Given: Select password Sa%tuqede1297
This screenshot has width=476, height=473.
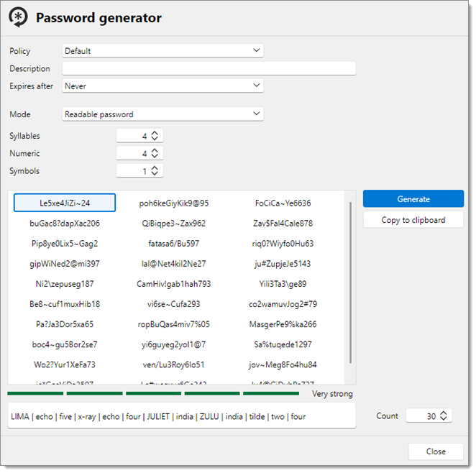Looking at the screenshot, I should pyautogui.click(x=283, y=344).
